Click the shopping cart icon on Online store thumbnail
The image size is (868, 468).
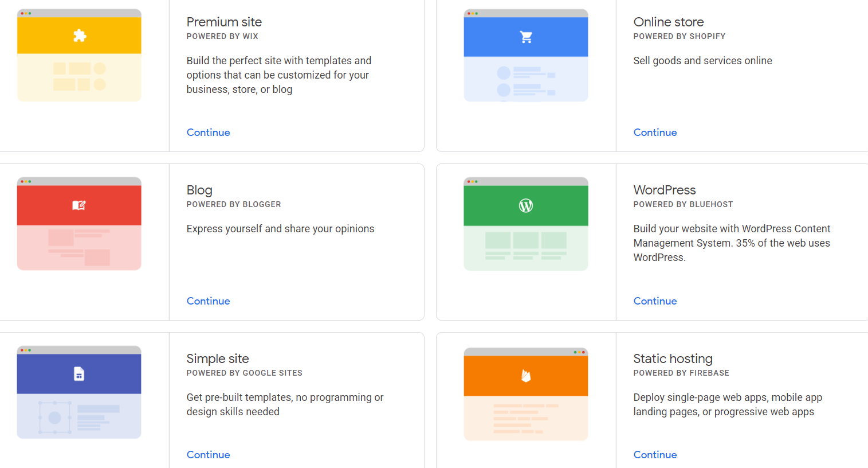(x=526, y=37)
